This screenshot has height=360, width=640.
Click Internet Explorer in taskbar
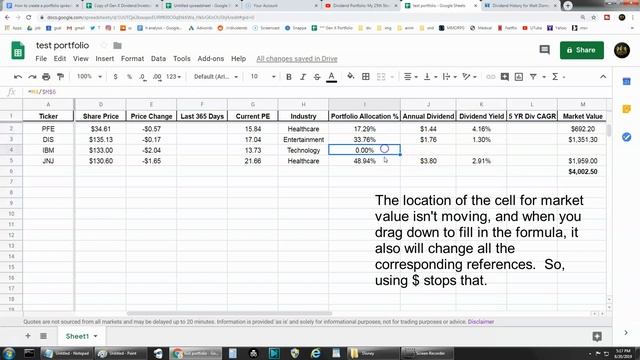(315, 353)
